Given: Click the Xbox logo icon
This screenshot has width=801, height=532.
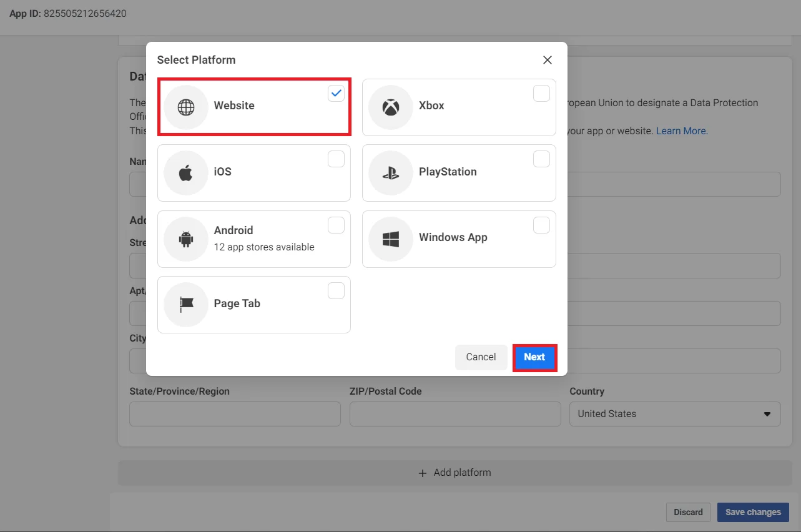Looking at the screenshot, I should [391, 107].
